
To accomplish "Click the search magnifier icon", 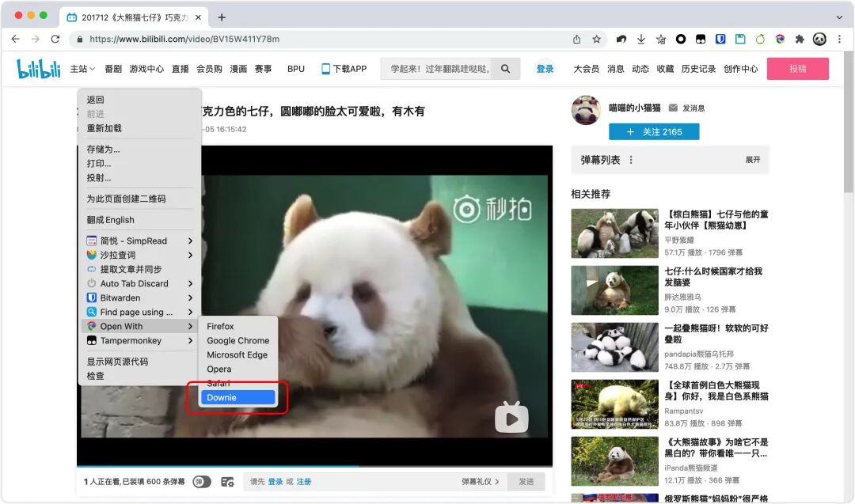I will coord(505,69).
